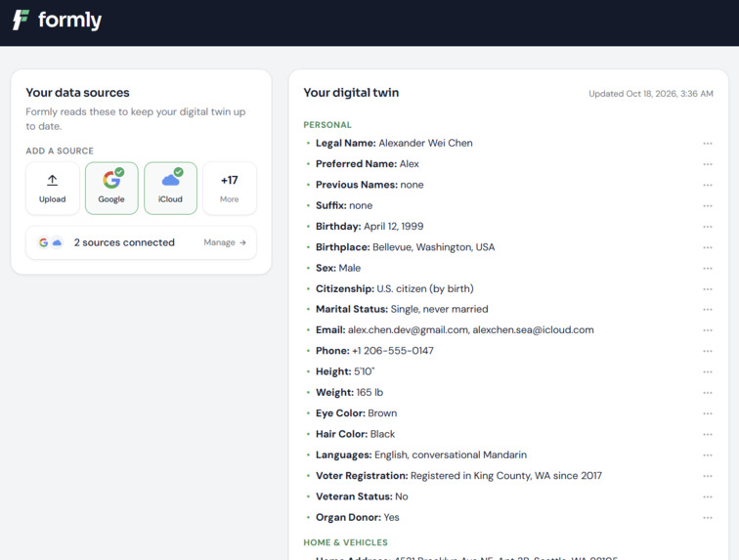Click the Height: 5'10" text
This screenshot has width=739, height=560.
click(x=345, y=371)
